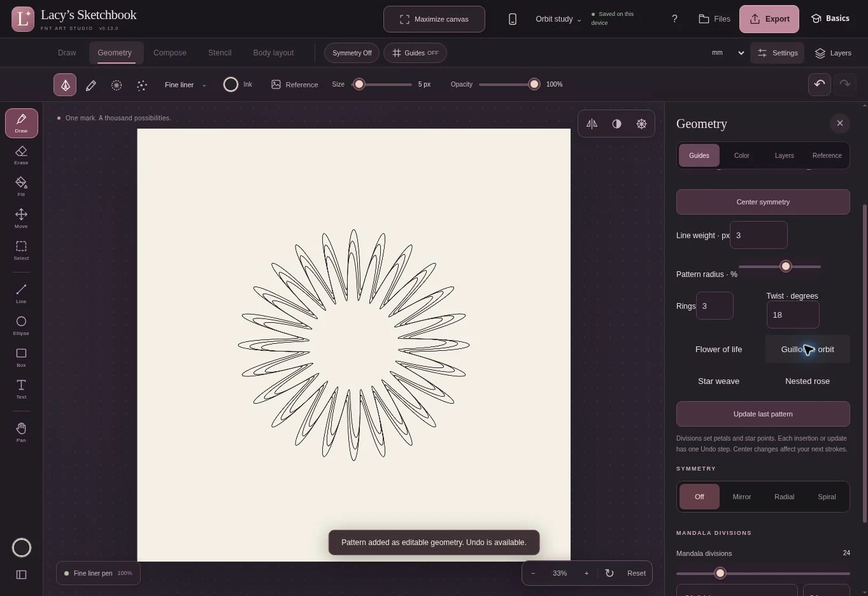This screenshot has height=596, width=868.
Task: Zoom in with the plus button
Action: 587,573
